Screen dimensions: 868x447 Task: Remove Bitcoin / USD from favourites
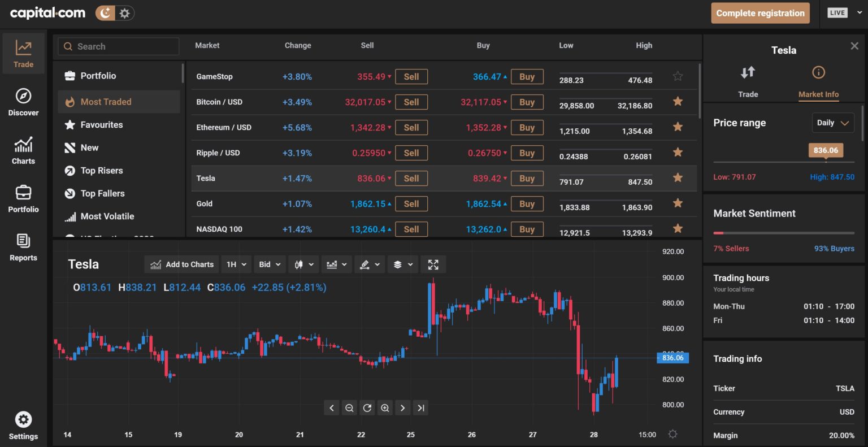coord(678,102)
